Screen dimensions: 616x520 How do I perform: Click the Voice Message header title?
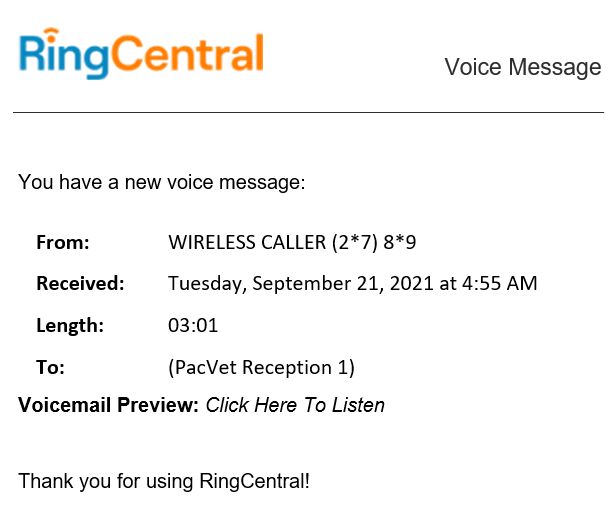coord(522,68)
